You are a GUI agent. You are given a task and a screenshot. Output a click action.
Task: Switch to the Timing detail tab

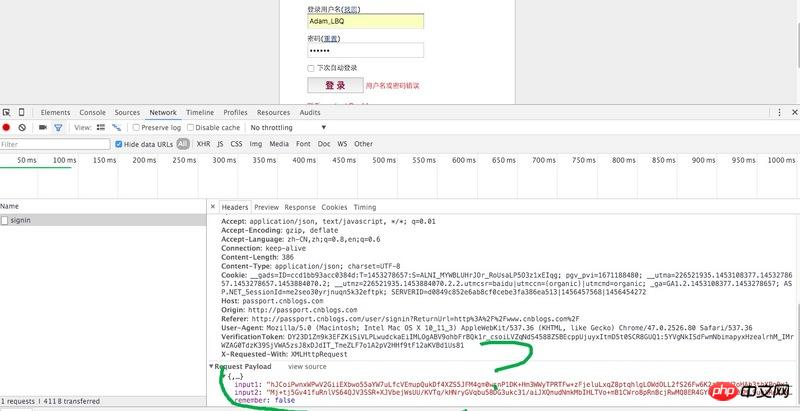click(365, 207)
